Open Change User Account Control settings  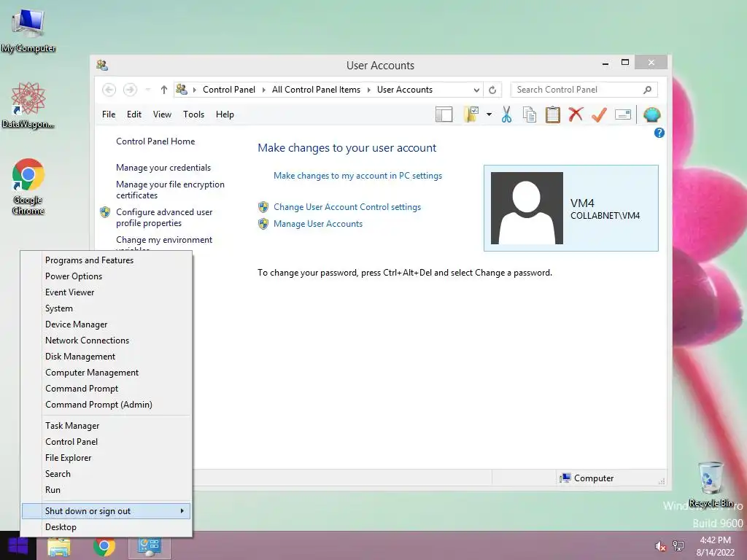(x=347, y=207)
